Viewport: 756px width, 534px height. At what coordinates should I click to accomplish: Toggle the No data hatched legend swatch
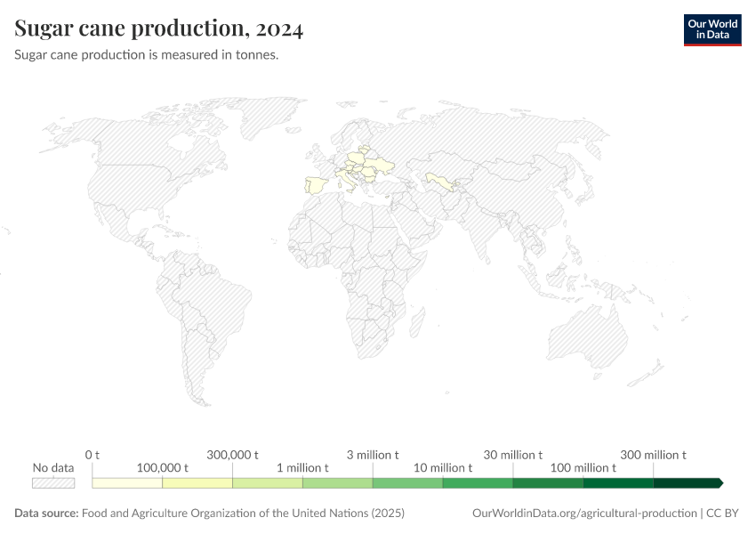pyautogui.click(x=54, y=481)
